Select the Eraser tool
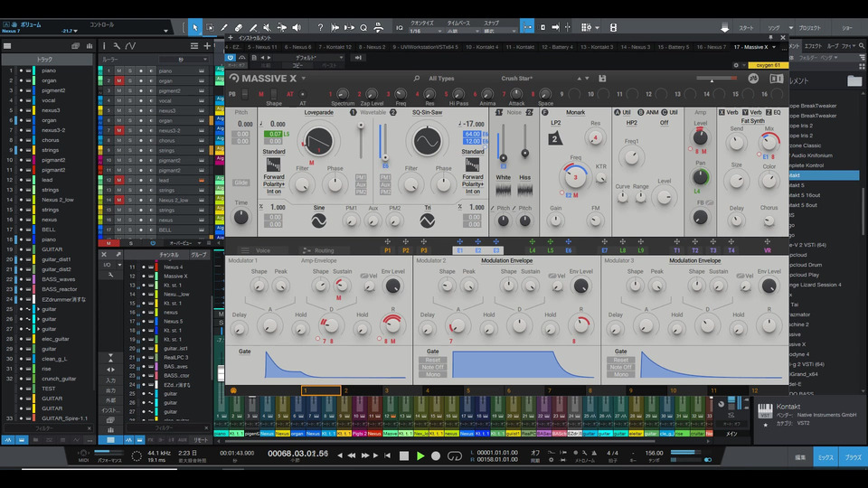868x488 pixels. 239,27
